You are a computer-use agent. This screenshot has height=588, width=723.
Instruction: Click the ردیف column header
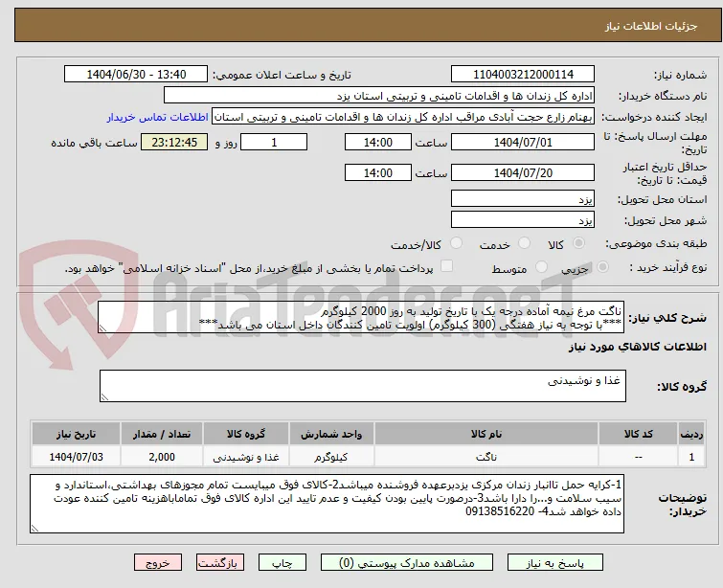coord(691,434)
